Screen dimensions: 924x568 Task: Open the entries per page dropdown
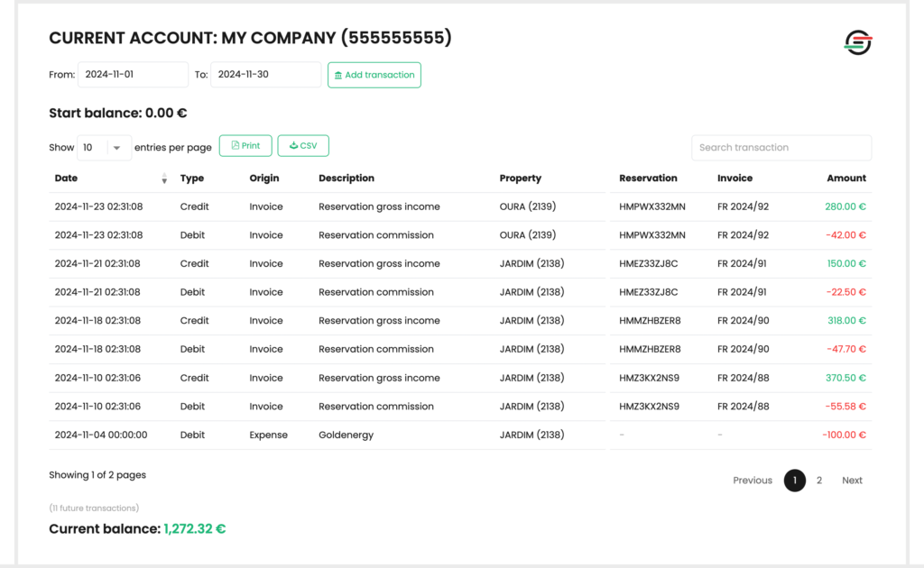tap(104, 148)
